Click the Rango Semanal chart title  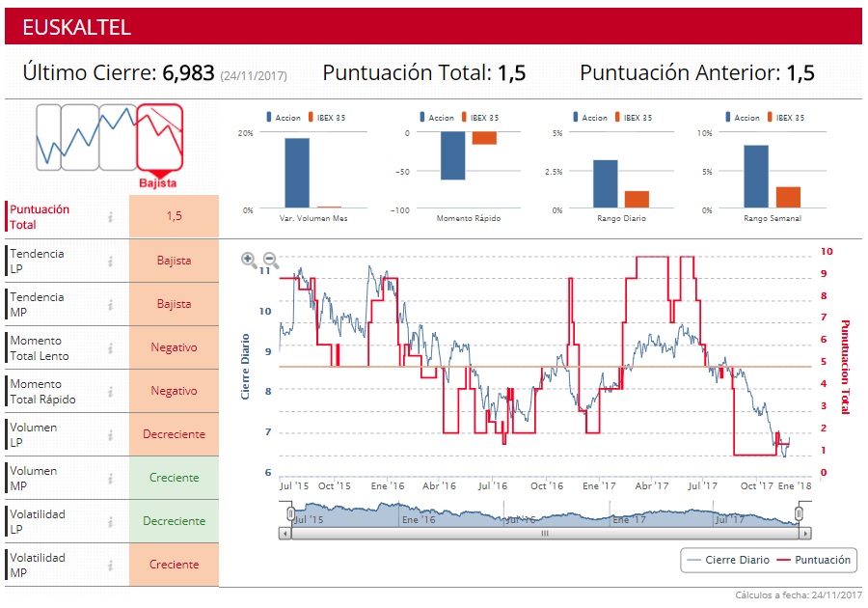pos(773,218)
